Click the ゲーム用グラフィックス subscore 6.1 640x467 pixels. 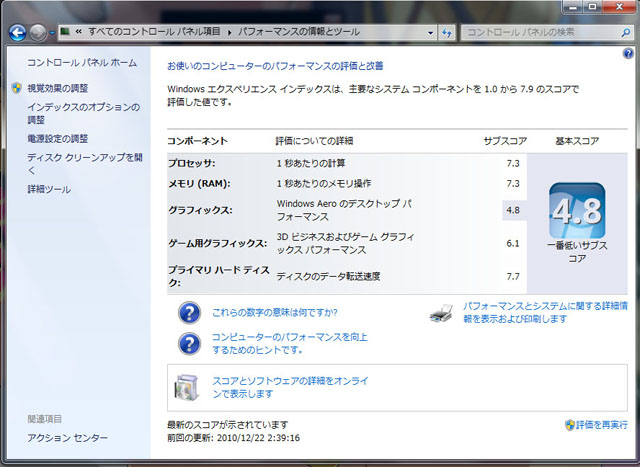tap(513, 243)
